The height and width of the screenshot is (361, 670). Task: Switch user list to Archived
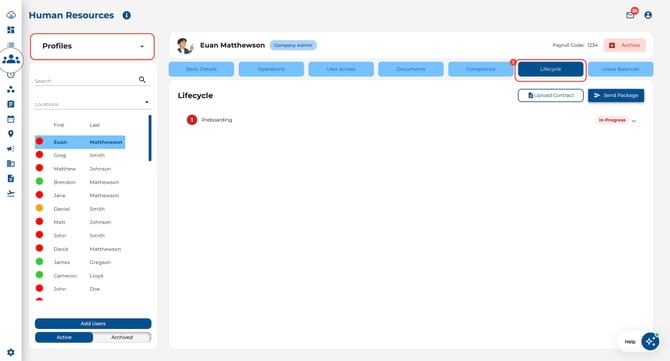[x=122, y=338]
